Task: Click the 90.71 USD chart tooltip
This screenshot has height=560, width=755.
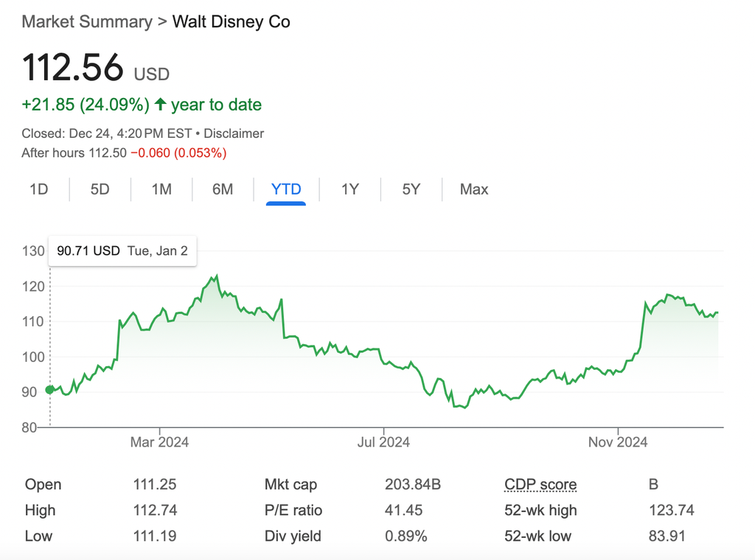Action: pos(122,251)
